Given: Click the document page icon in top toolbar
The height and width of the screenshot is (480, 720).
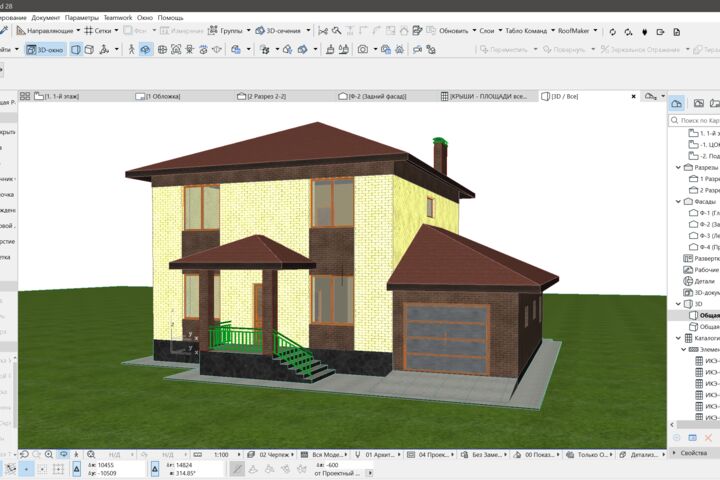Looking at the screenshot, I should [676, 32].
